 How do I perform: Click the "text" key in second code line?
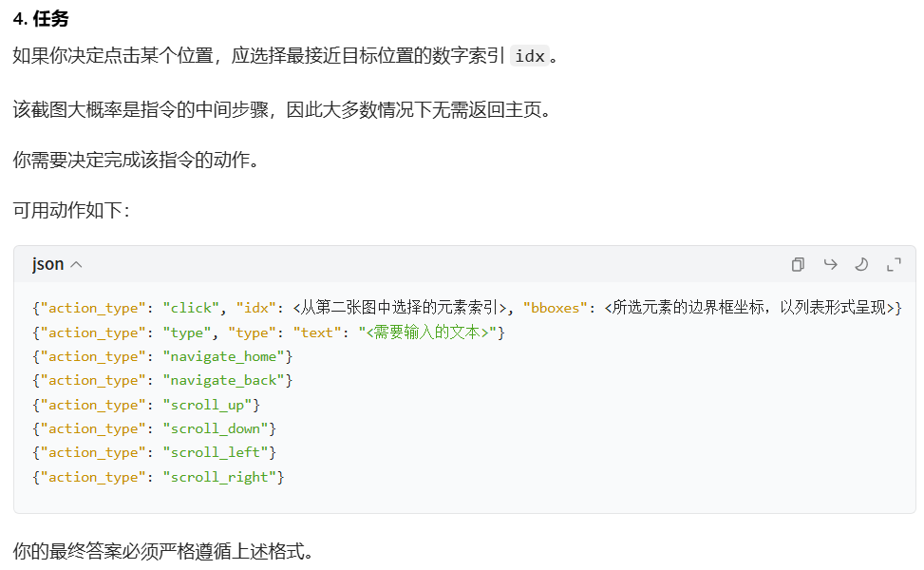tap(317, 333)
